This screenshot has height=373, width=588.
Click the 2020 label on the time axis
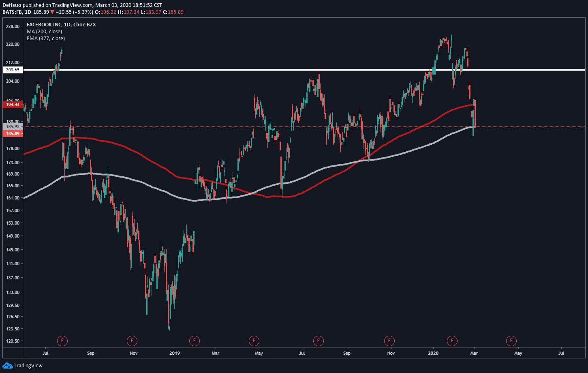(x=434, y=353)
